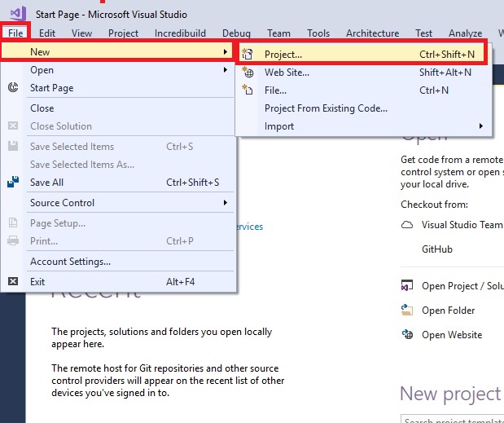Viewport: 504px width, 423px height.
Task: Click Open Project / Solution link
Action: pyautogui.click(x=462, y=285)
